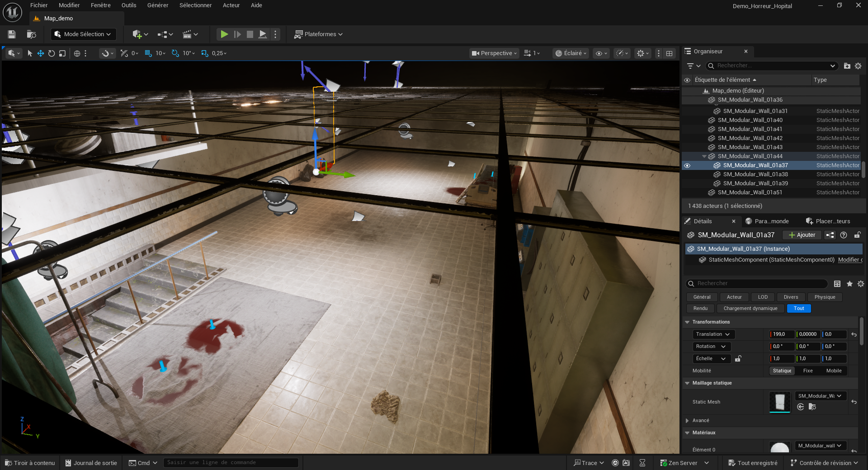Add the selected property view to favorites (star)
868x470 pixels.
[849, 284]
